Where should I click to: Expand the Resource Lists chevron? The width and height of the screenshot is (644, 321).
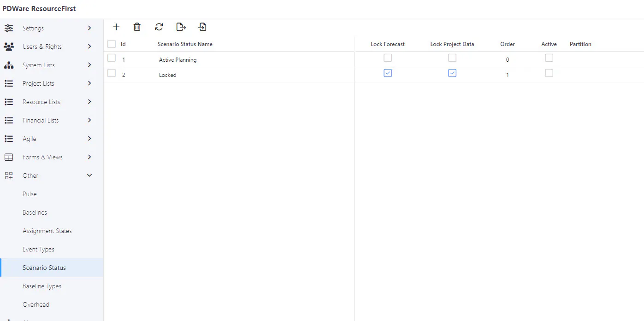[89, 102]
